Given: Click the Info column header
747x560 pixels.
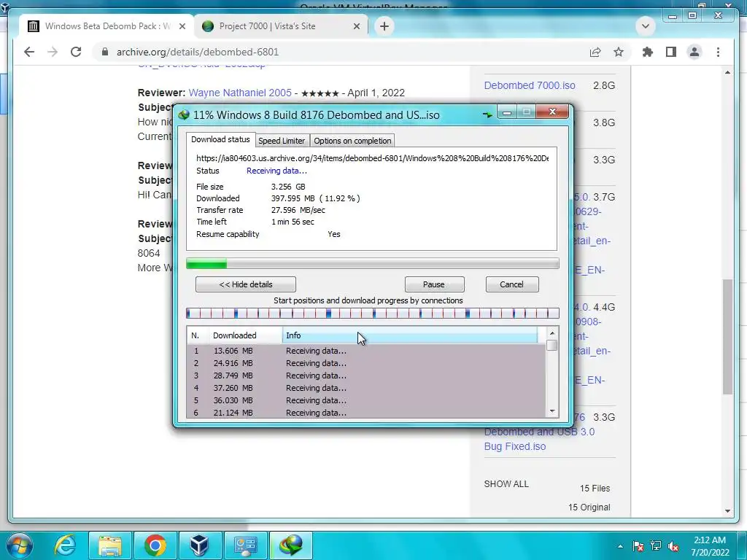Looking at the screenshot, I should tap(410, 335).
